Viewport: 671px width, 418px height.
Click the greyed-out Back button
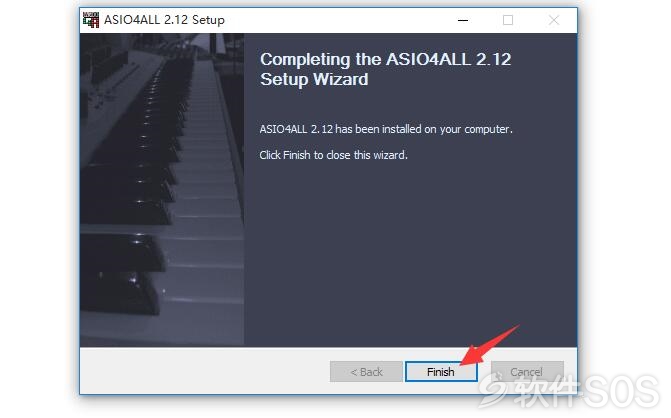(x=366, y=371)
